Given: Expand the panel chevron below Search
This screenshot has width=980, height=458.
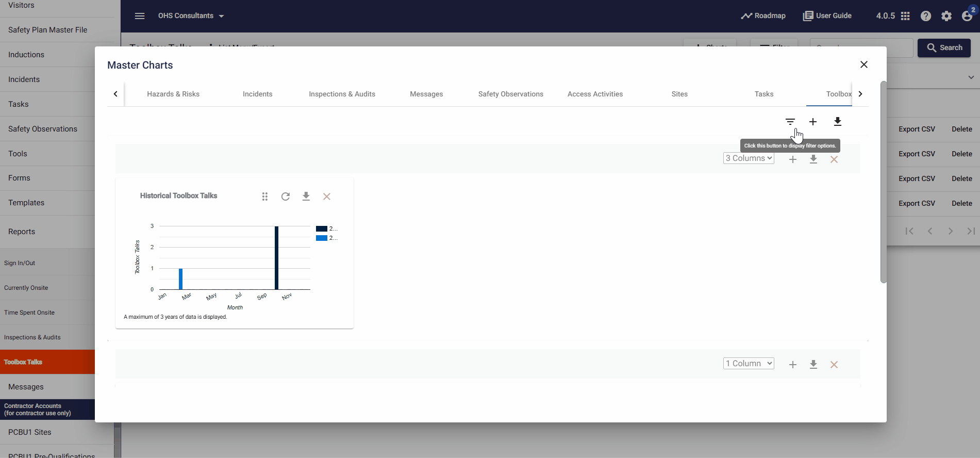Looking at the screenshot, I should [x=971, y=77].
